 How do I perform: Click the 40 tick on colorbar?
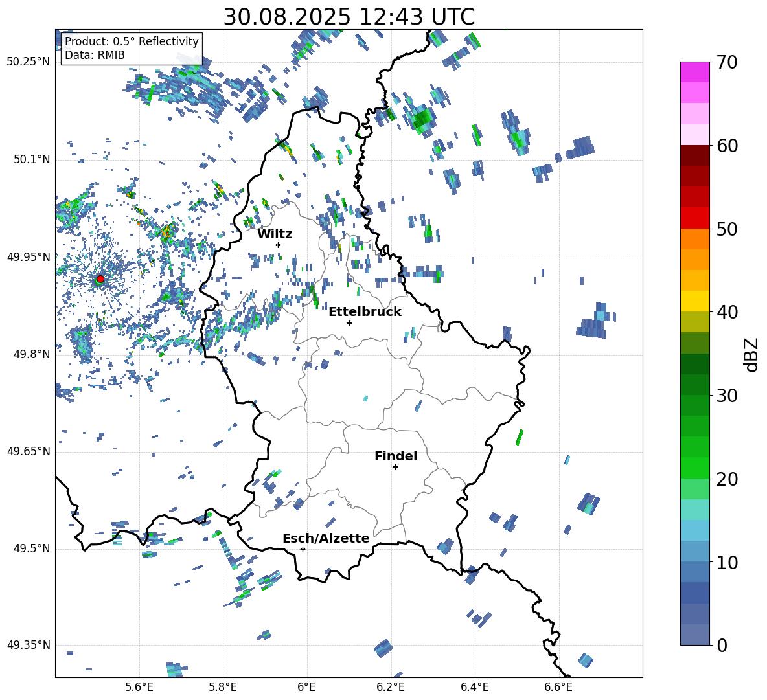727,312
